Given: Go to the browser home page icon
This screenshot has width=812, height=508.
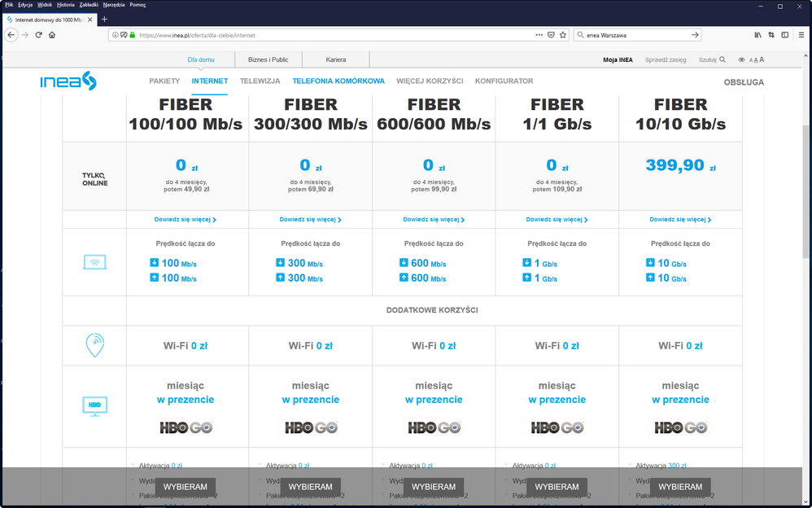Looking at the screenshot, I should tap(52, 35).
